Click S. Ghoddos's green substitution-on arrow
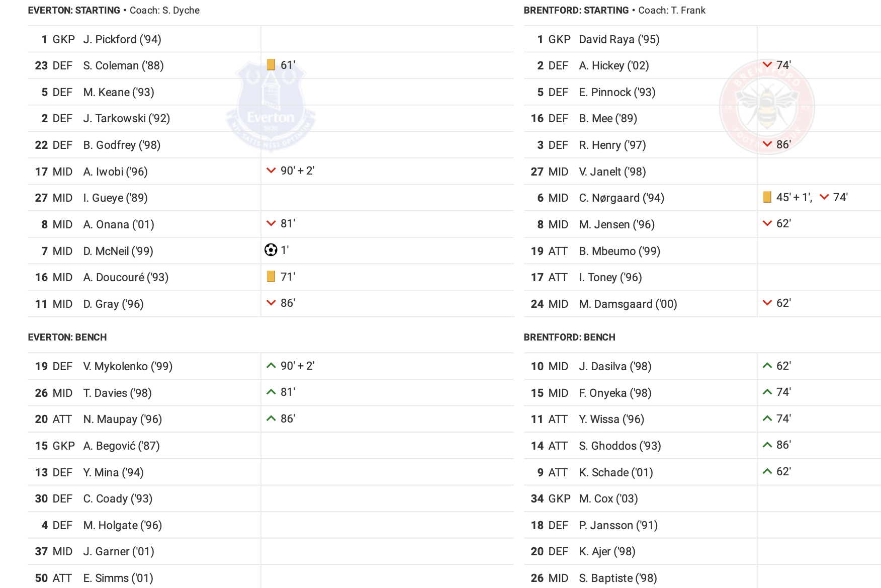The width and height of the screenshot is (881, 588). pos(767,445)
